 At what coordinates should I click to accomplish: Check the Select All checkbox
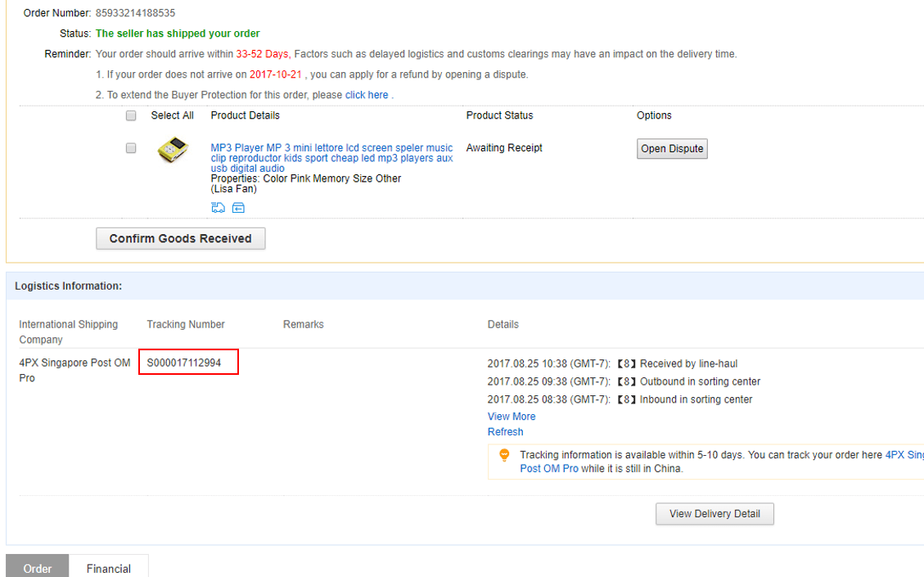(x=131, y=116)
